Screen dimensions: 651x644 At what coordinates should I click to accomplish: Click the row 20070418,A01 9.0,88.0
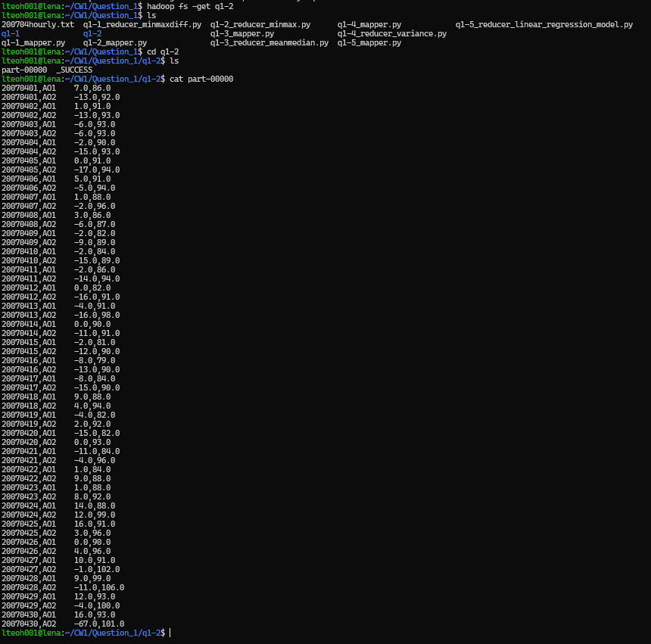point(56,397)
